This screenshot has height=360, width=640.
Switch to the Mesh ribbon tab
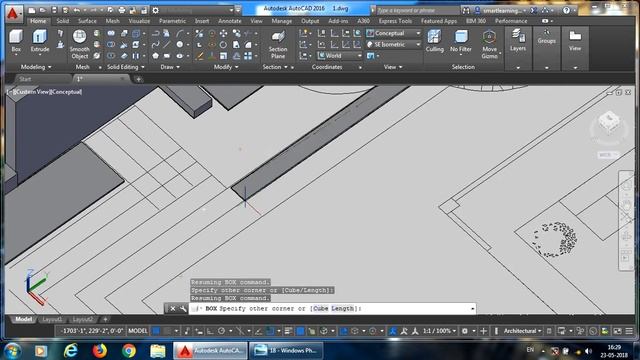(x=113, y=21)
